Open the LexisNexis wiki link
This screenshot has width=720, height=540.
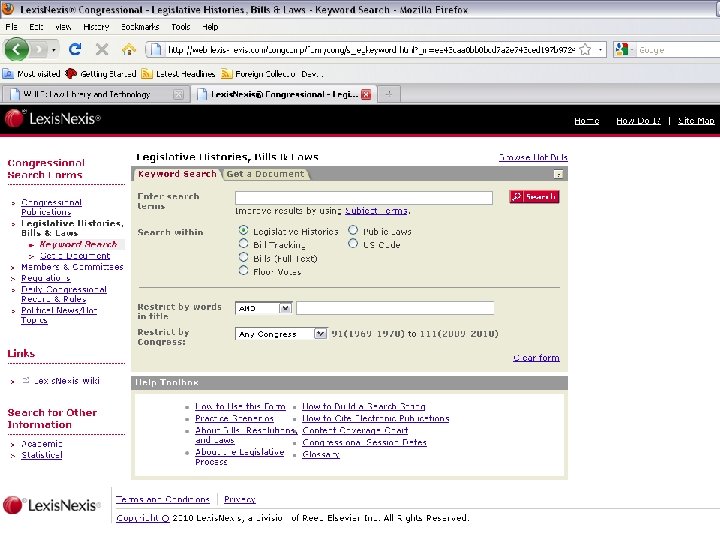coord(67,381)
